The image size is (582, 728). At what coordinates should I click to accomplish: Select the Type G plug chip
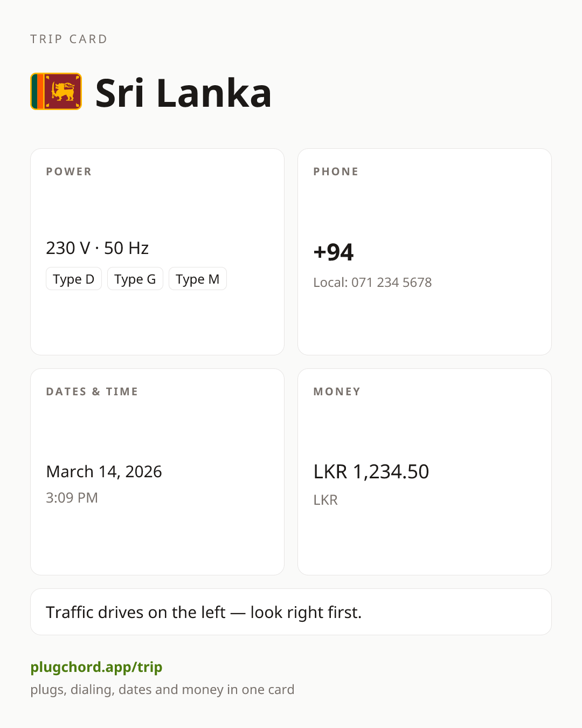pos(135,279)
